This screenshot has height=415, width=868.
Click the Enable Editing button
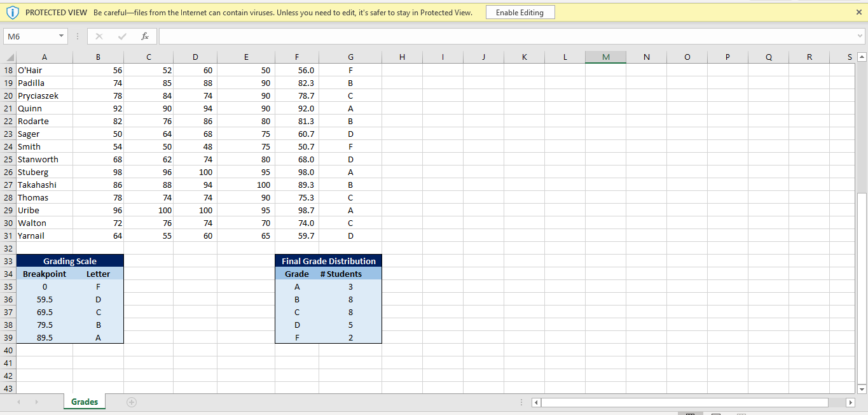[520, 11]
